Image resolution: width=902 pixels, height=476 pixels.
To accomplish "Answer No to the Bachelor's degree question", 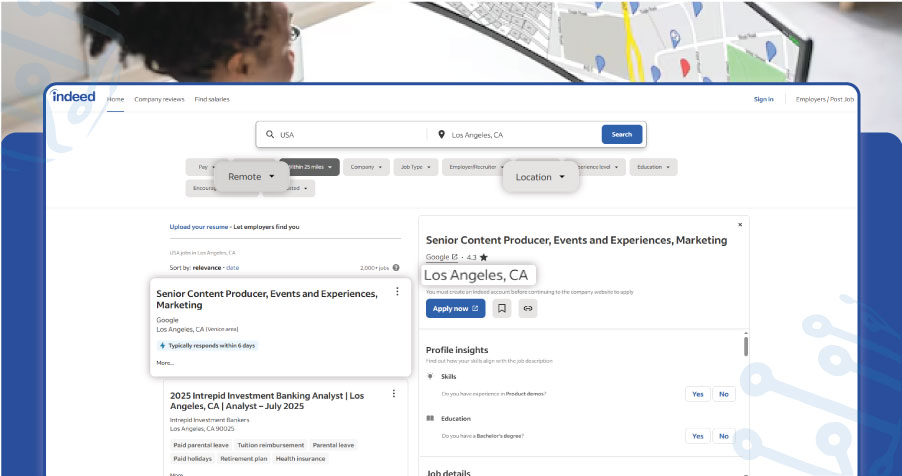I will tap(724, 436).
